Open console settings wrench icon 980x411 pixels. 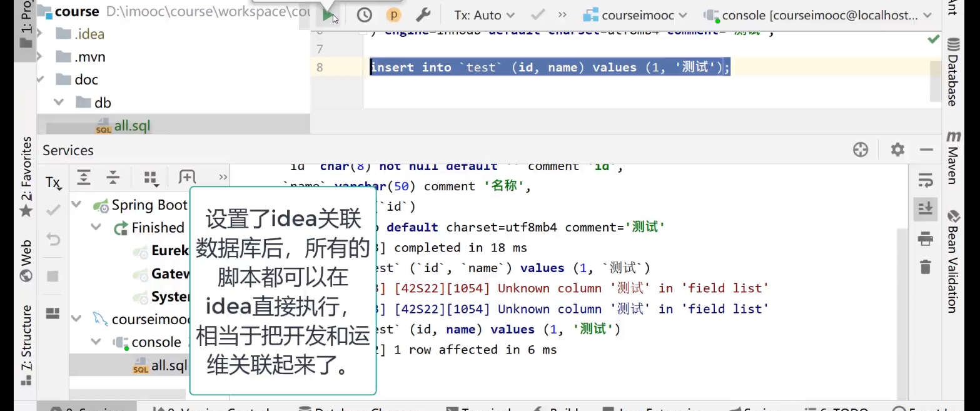pos(423,15)
